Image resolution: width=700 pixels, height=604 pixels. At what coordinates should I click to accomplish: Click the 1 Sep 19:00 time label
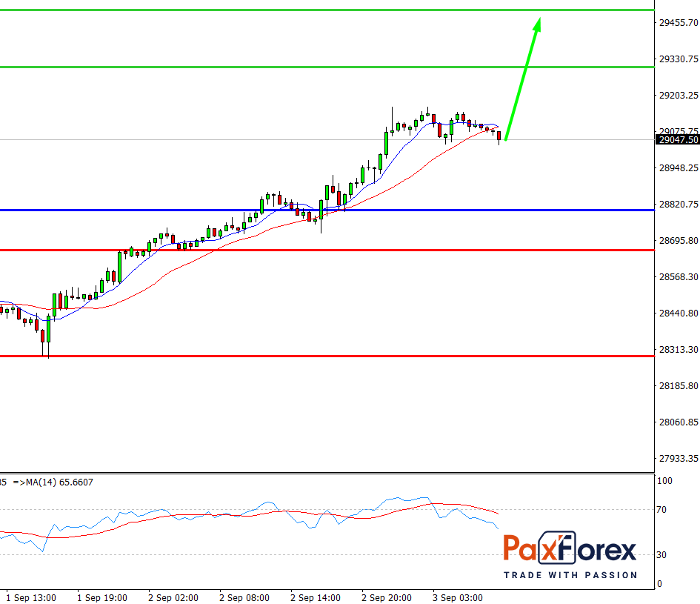coord(102,598)
